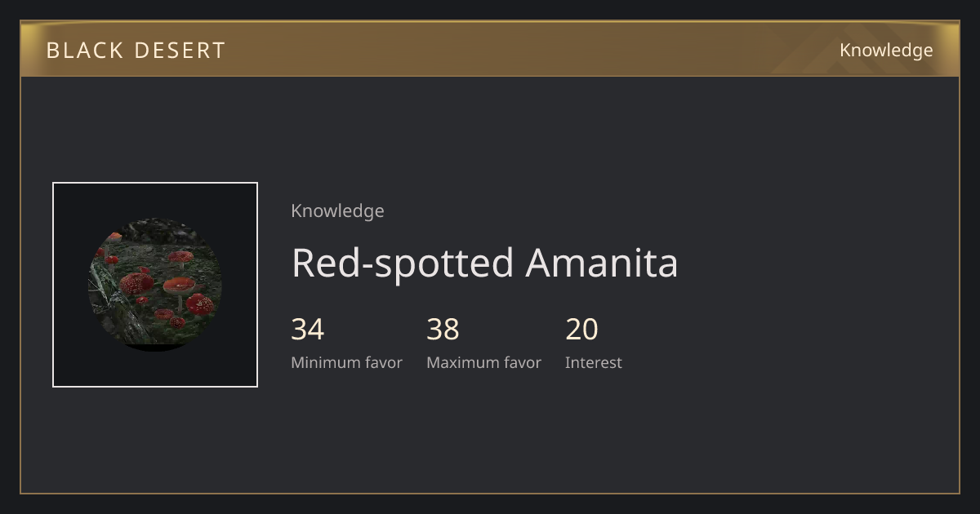Screen dimensions: 980x514
Task: Click the maximum favor value 38
Action: 443,330
